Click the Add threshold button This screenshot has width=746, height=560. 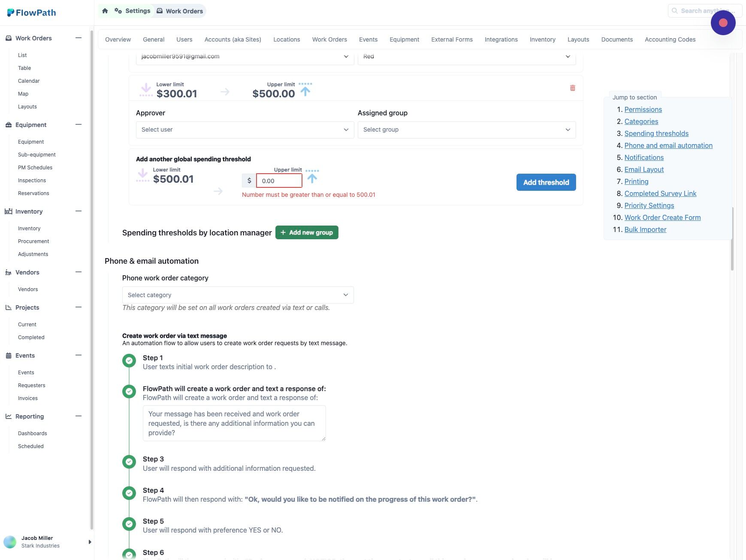coord(546,182)
